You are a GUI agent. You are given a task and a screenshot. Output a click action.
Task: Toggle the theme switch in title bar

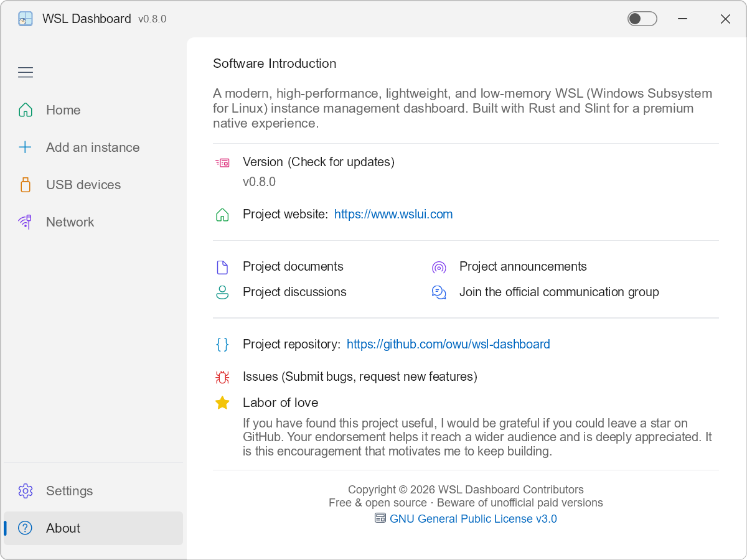pyautogui.click(x=642, y=19)
